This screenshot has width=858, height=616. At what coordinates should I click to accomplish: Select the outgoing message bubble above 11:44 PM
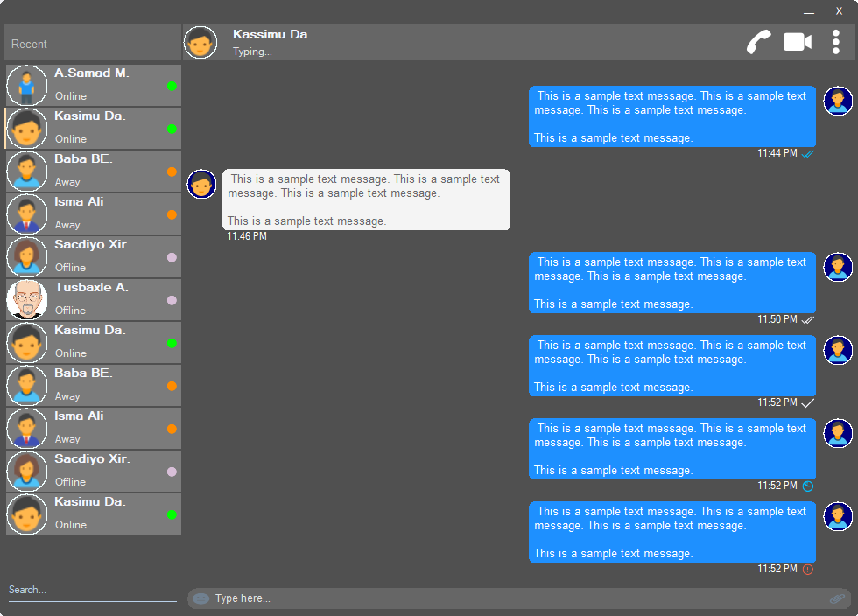(x=672, y=116)
